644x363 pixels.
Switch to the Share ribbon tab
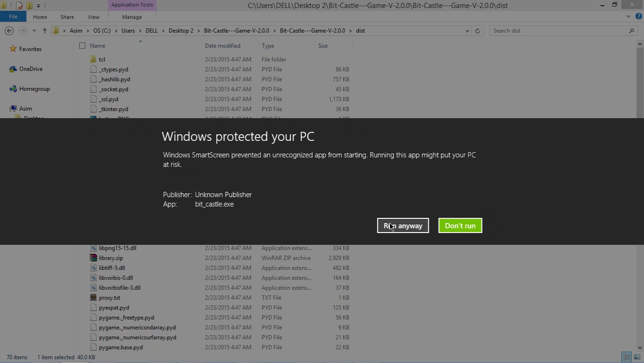pos(67,17)
